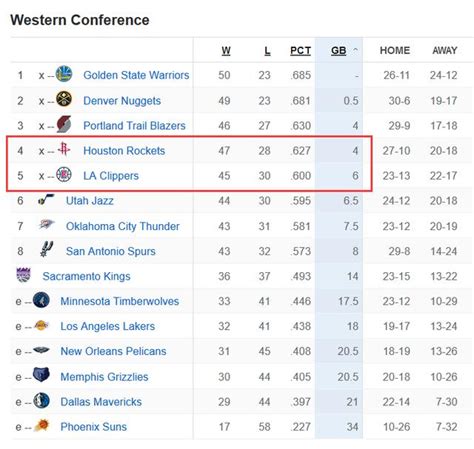Screen dimensions: 474x449
Task: Click the Phoenix Suns logo icon
Action: point(41,425)
